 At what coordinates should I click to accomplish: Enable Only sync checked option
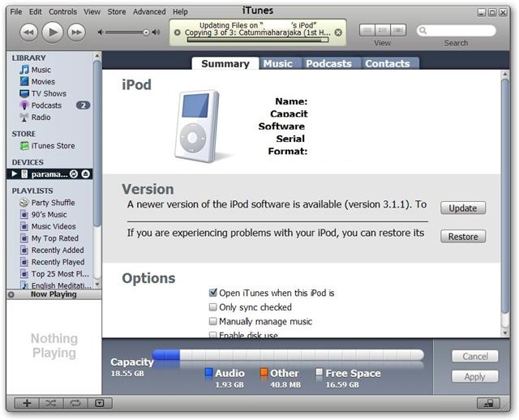click(x=212, y=307)
